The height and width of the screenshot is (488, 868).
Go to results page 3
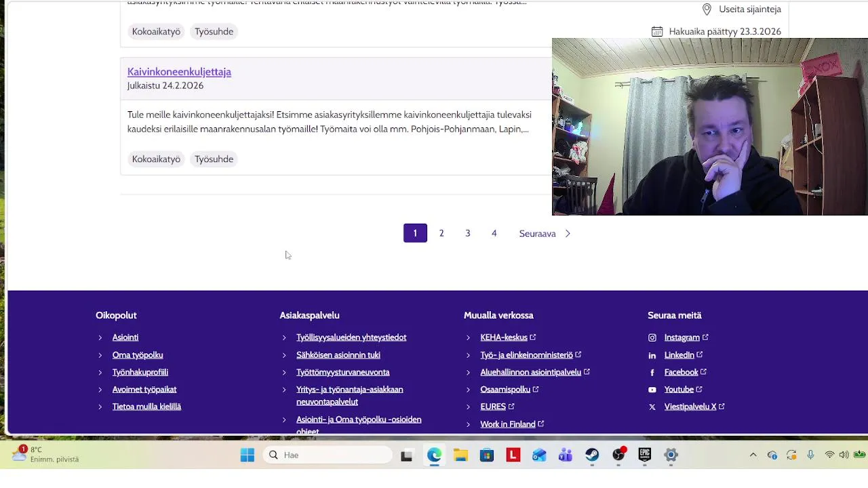coord(468,233)
